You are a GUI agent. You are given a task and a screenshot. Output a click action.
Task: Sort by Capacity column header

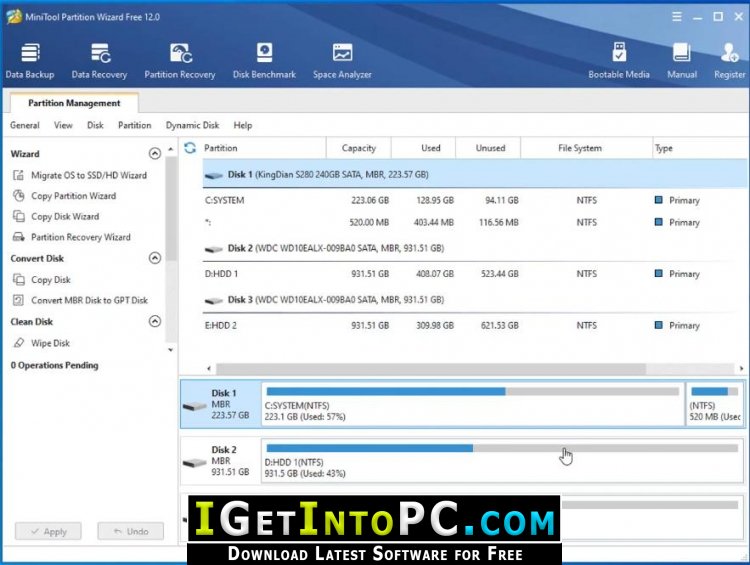tap(359, 148)
